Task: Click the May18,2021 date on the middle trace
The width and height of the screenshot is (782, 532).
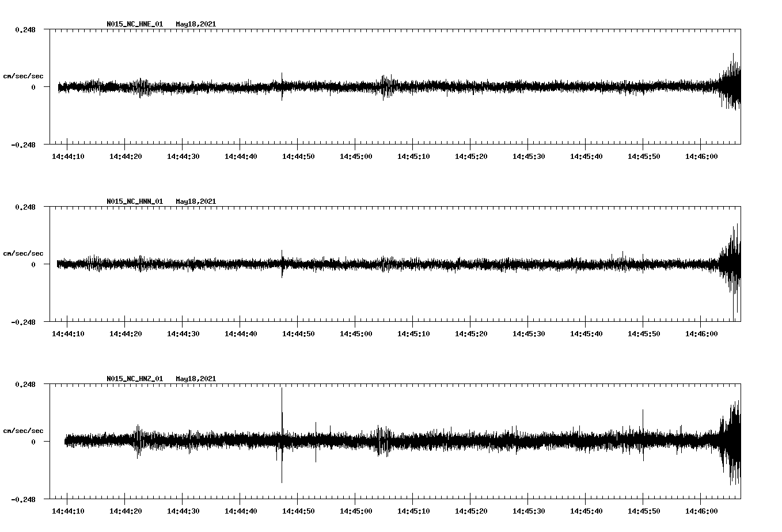Action: pyautogui.click(x=196, y=202)
